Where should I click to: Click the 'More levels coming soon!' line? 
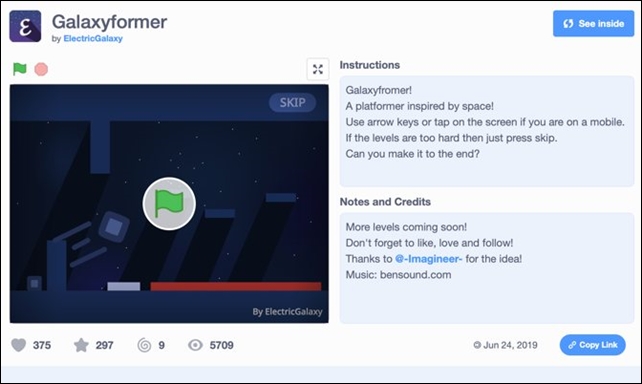[x=406, y=227]
